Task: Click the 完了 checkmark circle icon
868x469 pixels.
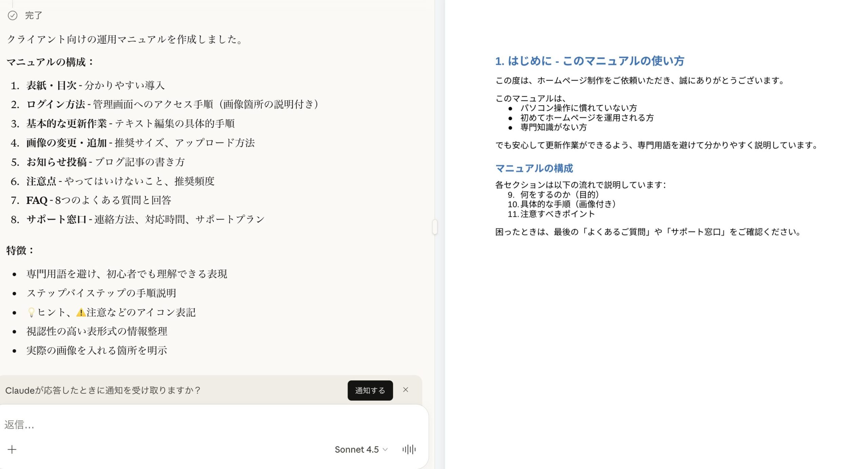Action: (x=13, y=15)
